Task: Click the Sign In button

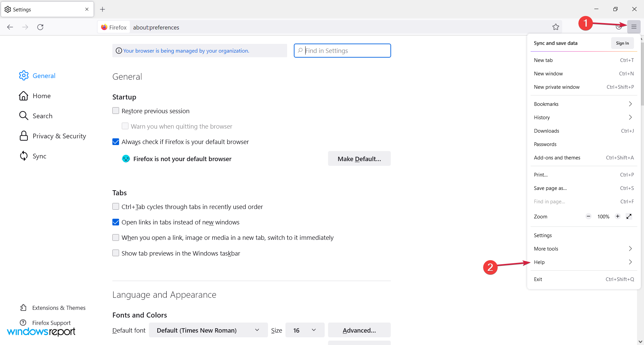Action: [622, 43]
